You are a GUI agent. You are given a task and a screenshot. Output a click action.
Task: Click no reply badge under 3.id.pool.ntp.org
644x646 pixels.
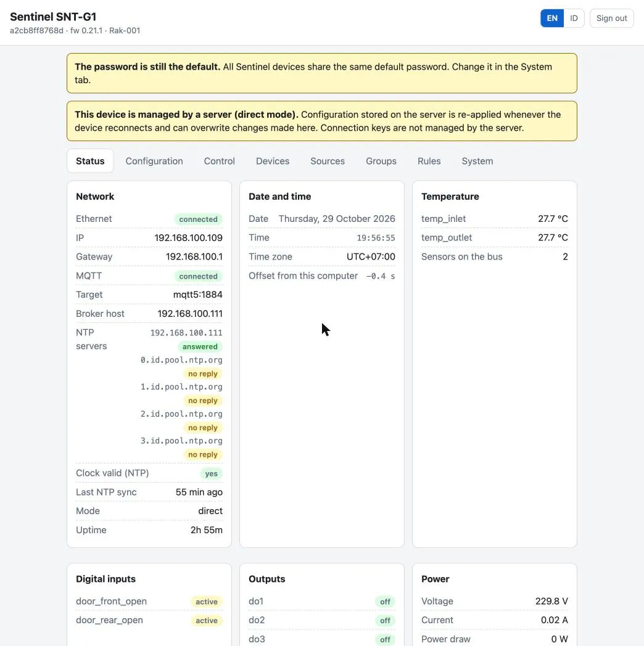(203, 454)
